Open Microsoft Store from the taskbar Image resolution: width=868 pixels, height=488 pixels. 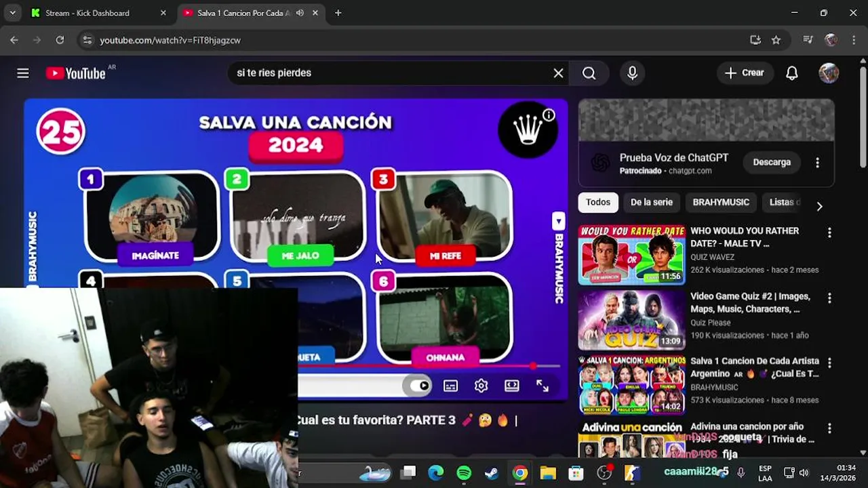point(576,473)
